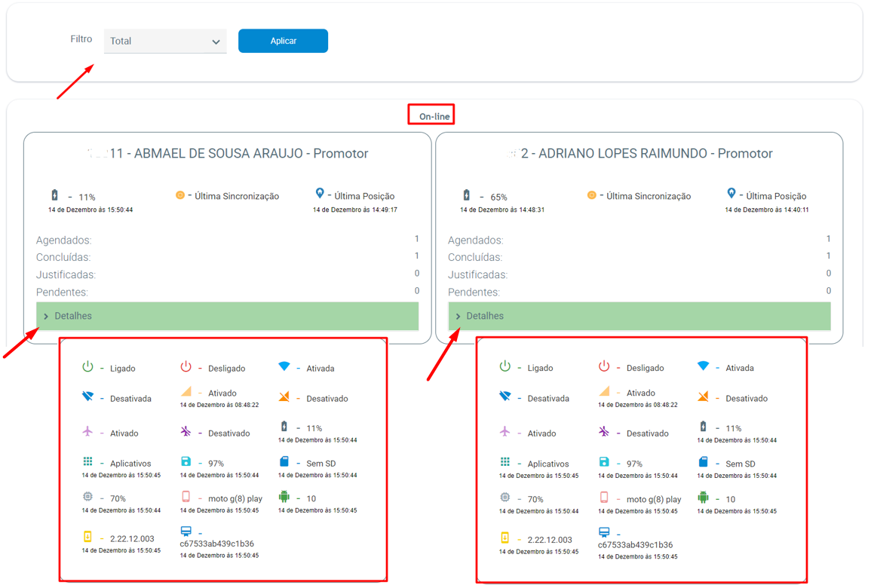Screen dimensions: 874x588
Task: Click the Última Sincronização sync icon in ABMAEL card
Action: (x=180, y=195)
